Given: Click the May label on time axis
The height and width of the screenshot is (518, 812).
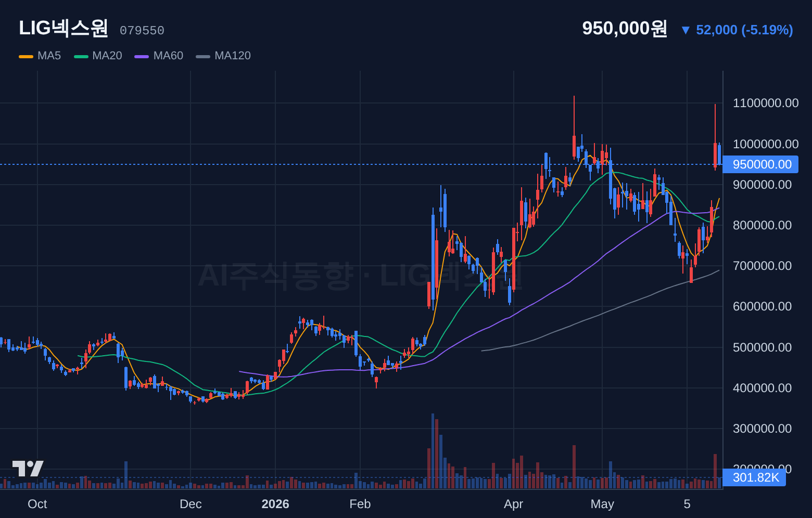Looking at the screenshot, I should point(602,504).
